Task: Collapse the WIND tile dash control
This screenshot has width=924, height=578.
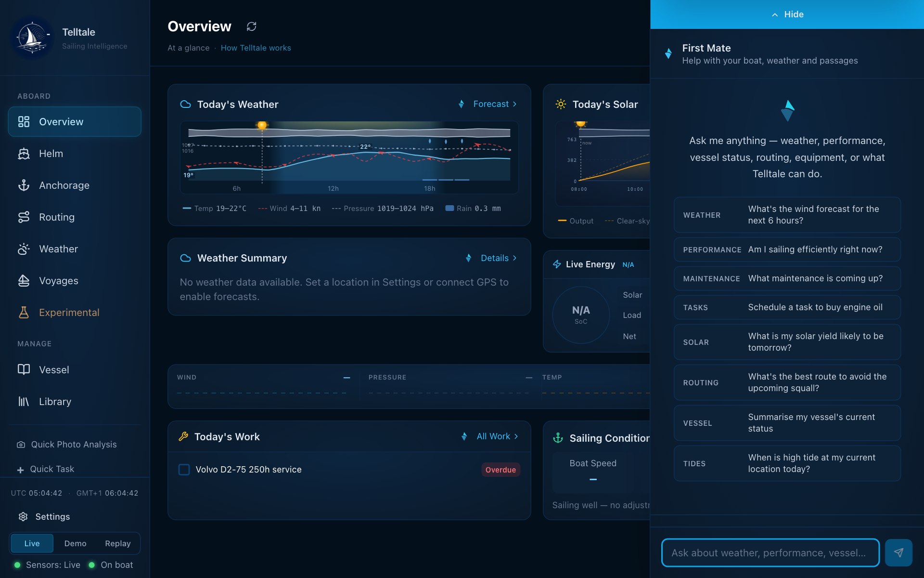Action: (x=346, y=378)
